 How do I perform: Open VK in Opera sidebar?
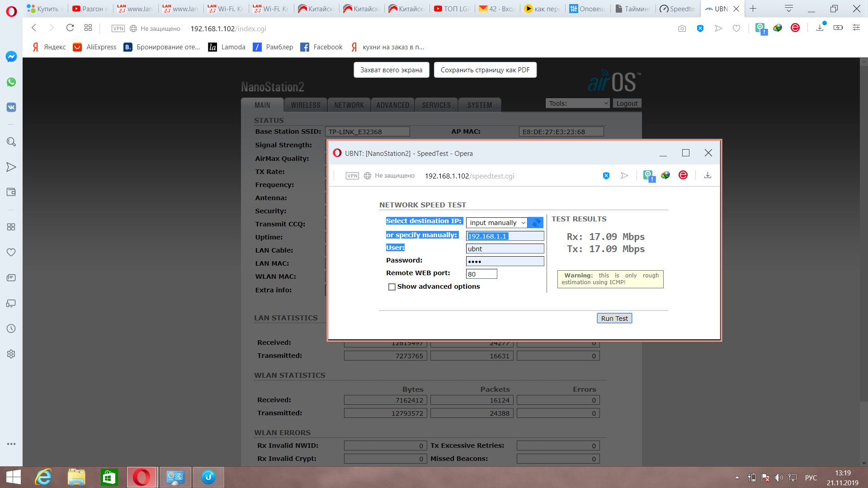[11, 107]
